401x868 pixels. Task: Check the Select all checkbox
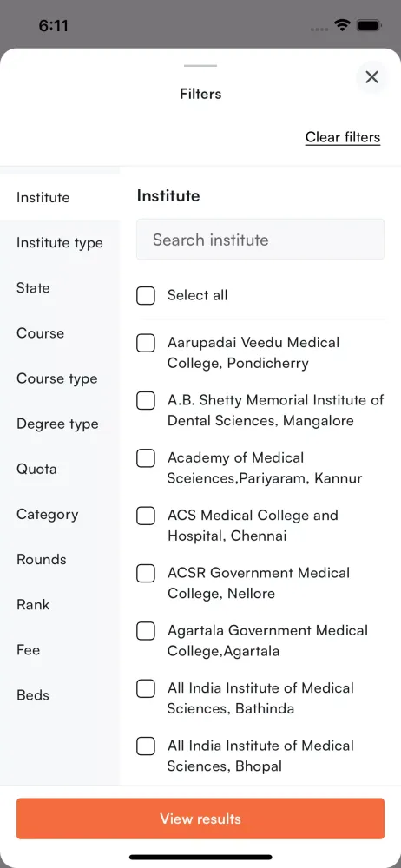[146, 295]
